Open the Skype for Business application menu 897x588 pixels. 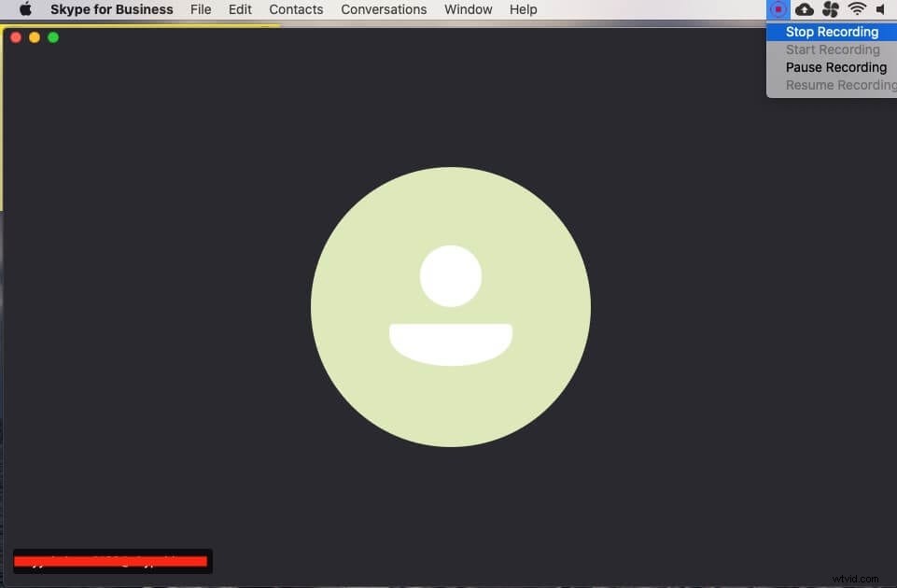click(x=111, y=9)
